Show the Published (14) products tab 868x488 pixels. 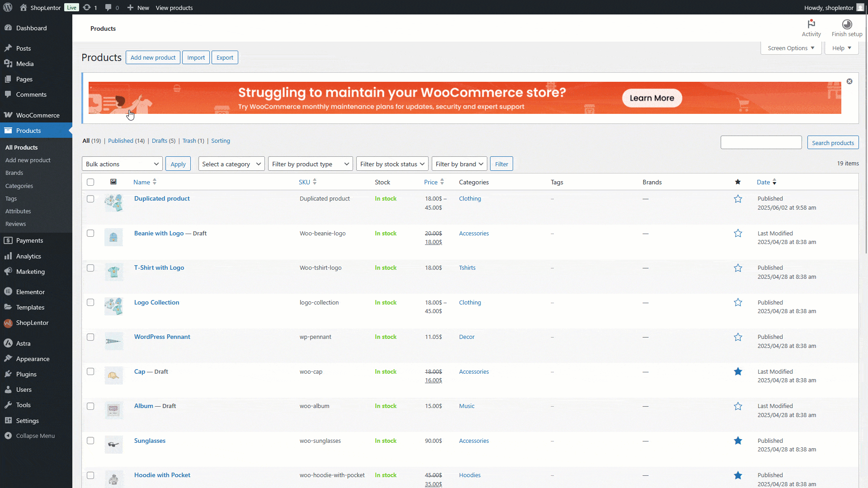click(x=126, y=141)
